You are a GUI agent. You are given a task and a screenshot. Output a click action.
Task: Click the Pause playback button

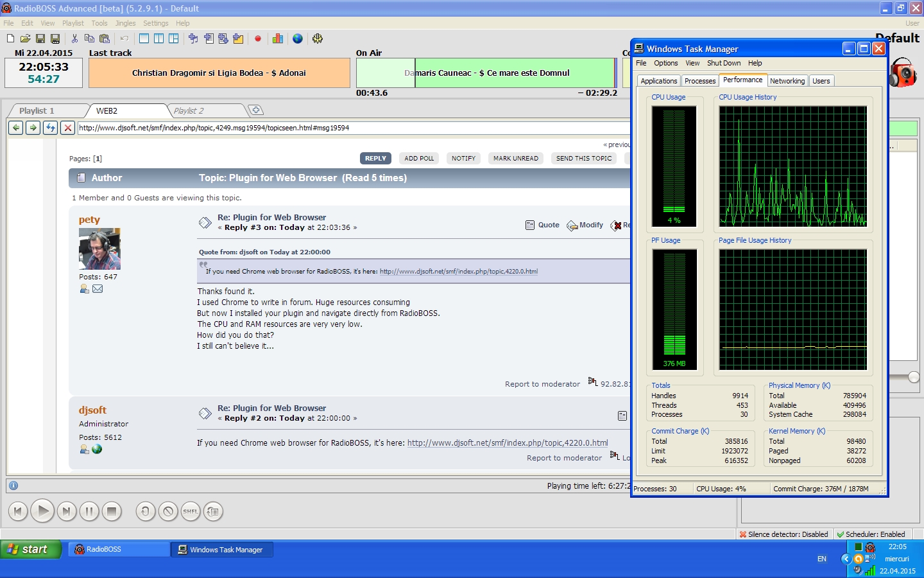pyautogui.click(x=89, y=511)
